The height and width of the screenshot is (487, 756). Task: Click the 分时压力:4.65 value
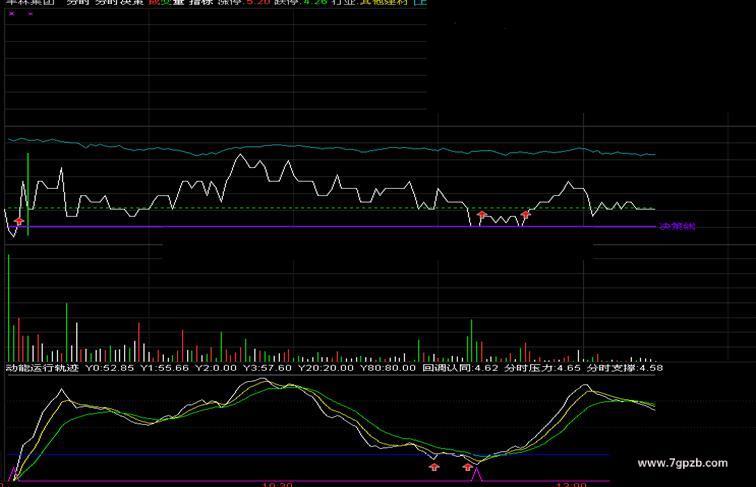542,368
